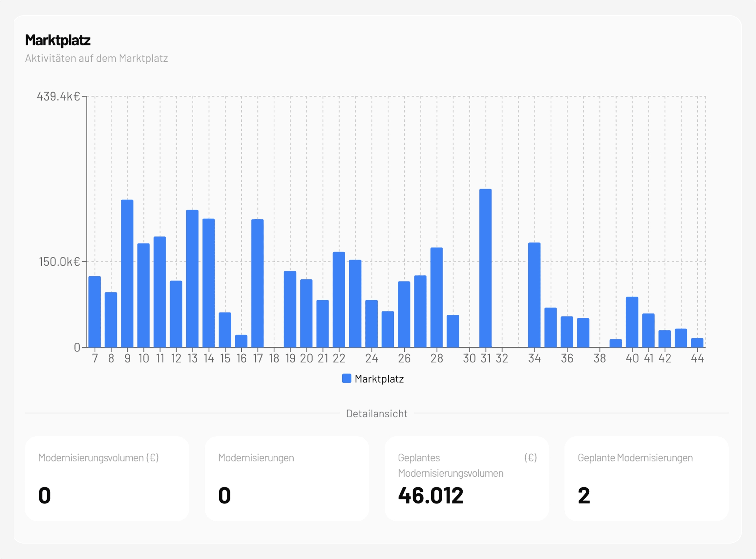Image resolution: width=756 pixels, height=559 pixels.
Task: Click the 46.012 value
Action: [430, 495]
